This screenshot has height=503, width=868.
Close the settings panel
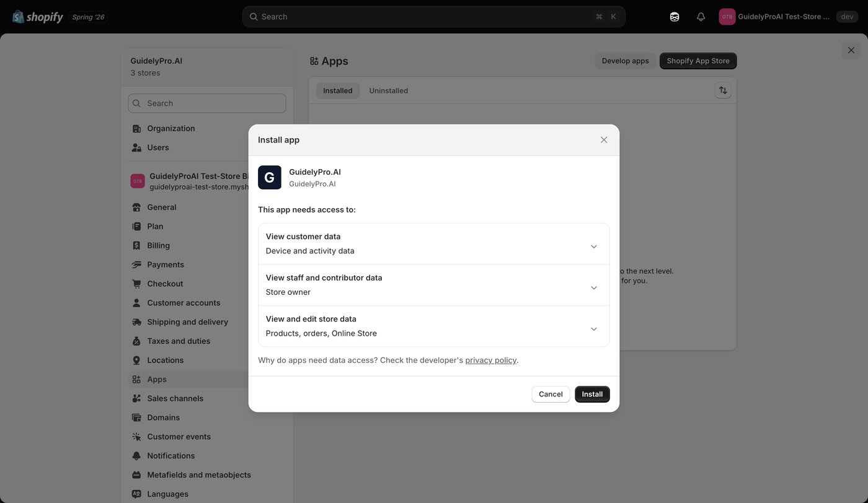pos(851,50)
